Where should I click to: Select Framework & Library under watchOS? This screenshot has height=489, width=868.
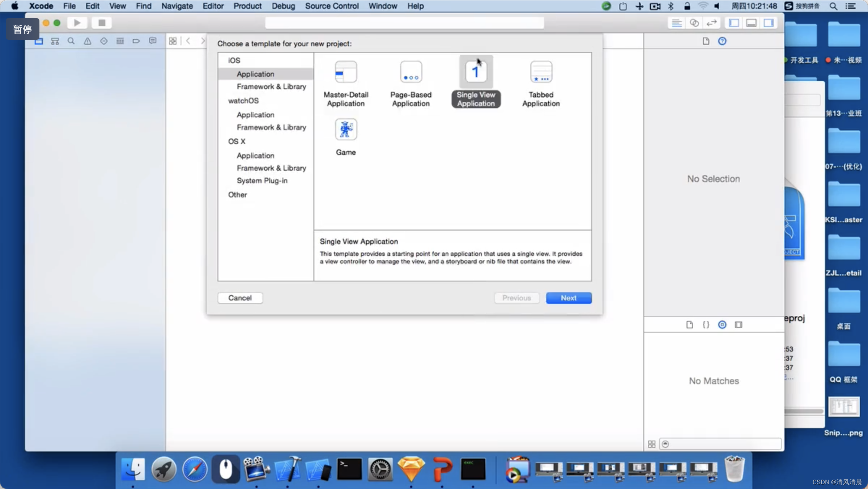271,127
